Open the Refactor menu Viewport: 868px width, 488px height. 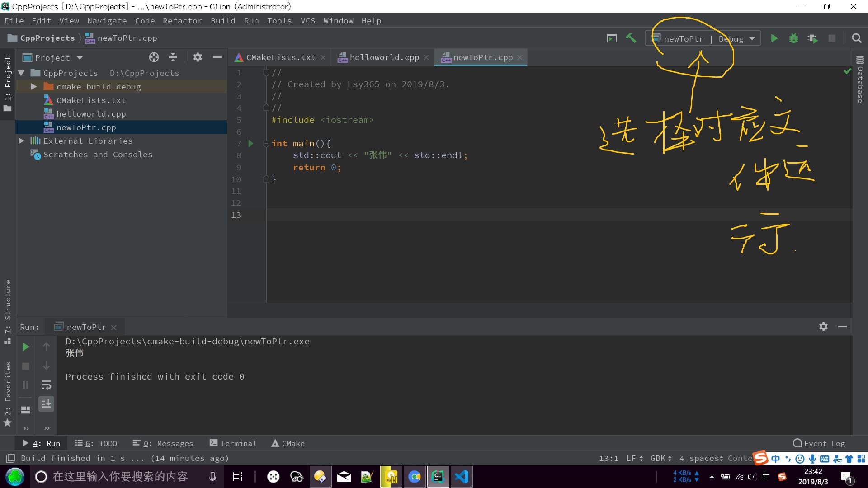coord(182,21)
